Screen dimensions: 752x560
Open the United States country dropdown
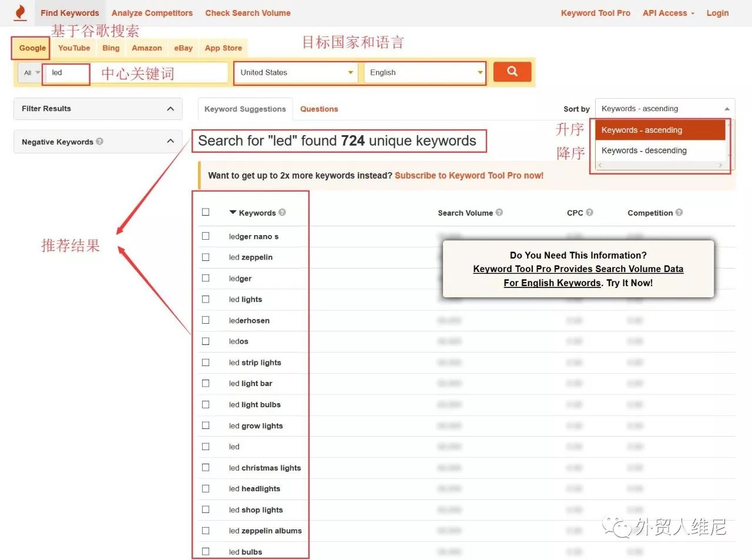pos(296,72)
